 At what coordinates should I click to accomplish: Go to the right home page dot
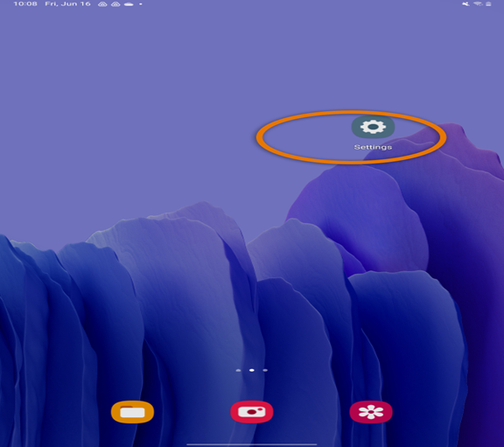pyautogui.click(x=265, y=370)
